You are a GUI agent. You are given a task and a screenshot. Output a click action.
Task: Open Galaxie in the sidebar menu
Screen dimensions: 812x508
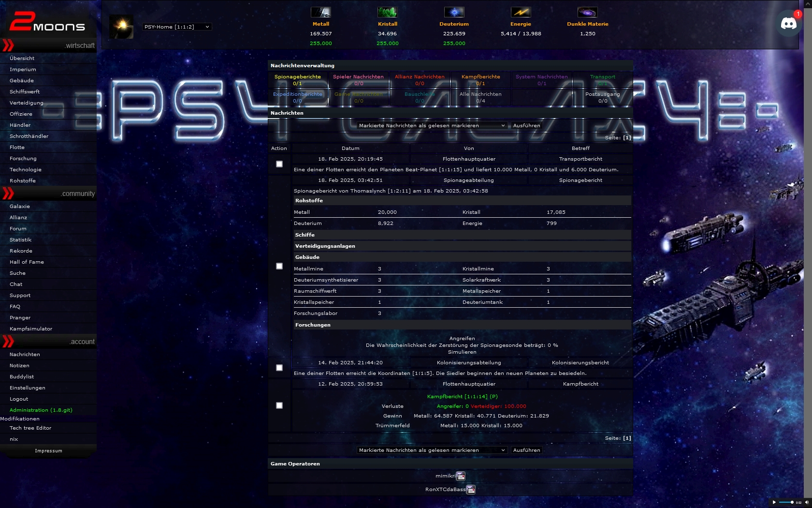[20, 207]
